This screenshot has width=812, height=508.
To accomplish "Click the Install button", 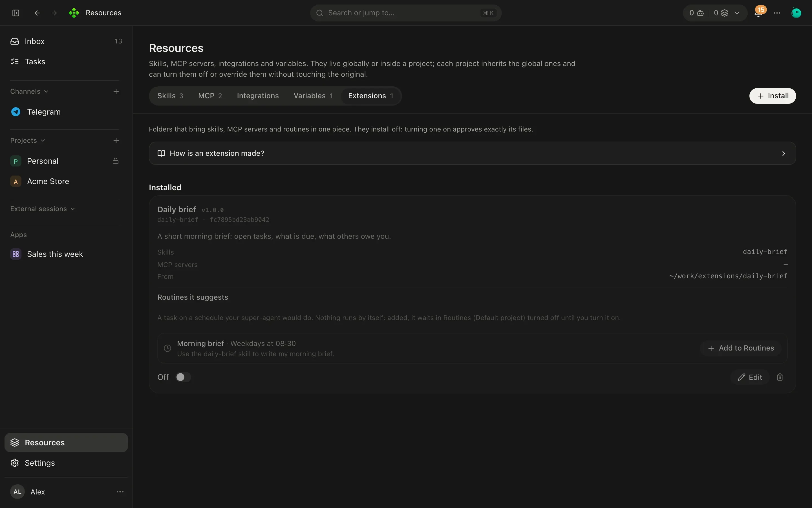I will (x=773, y=96).
